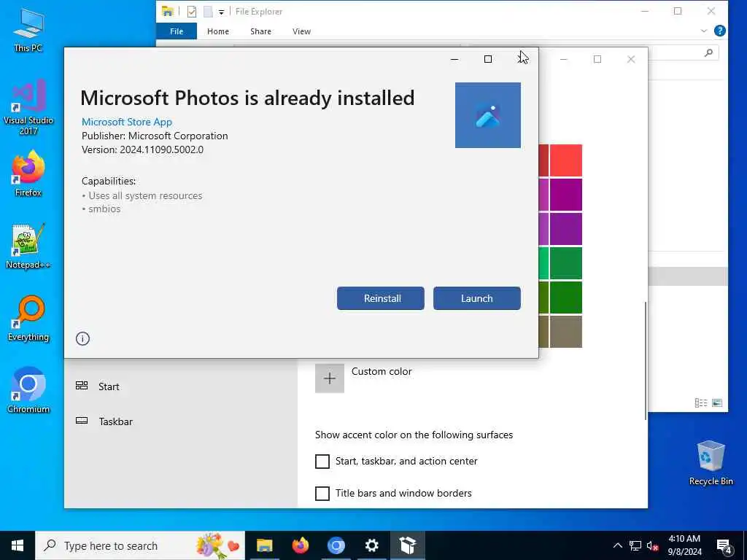Enable Title bars and window borders checkbox
This screenshot has width=747, height=560.
pyautogui.click(x=322, y=493)
